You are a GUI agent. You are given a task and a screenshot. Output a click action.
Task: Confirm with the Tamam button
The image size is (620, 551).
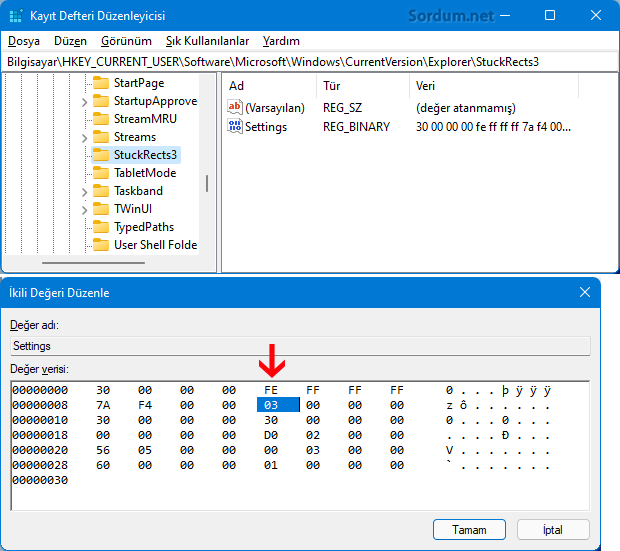pos(469,530)
